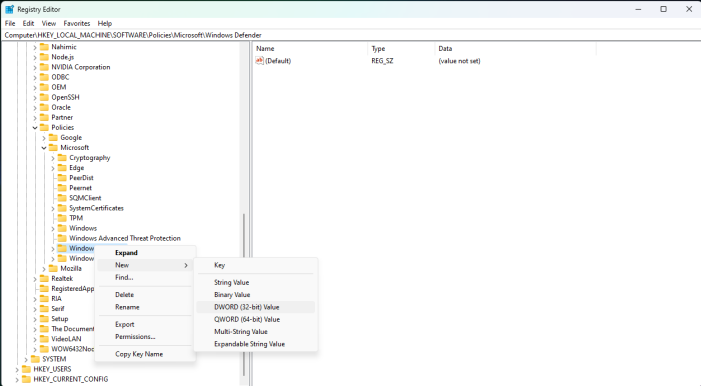Click the SYSTEM folder icon

35,359
